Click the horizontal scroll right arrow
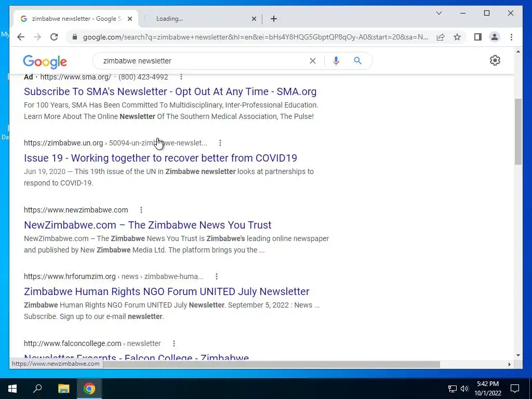532x399 pixels. (x=509, y=364)
